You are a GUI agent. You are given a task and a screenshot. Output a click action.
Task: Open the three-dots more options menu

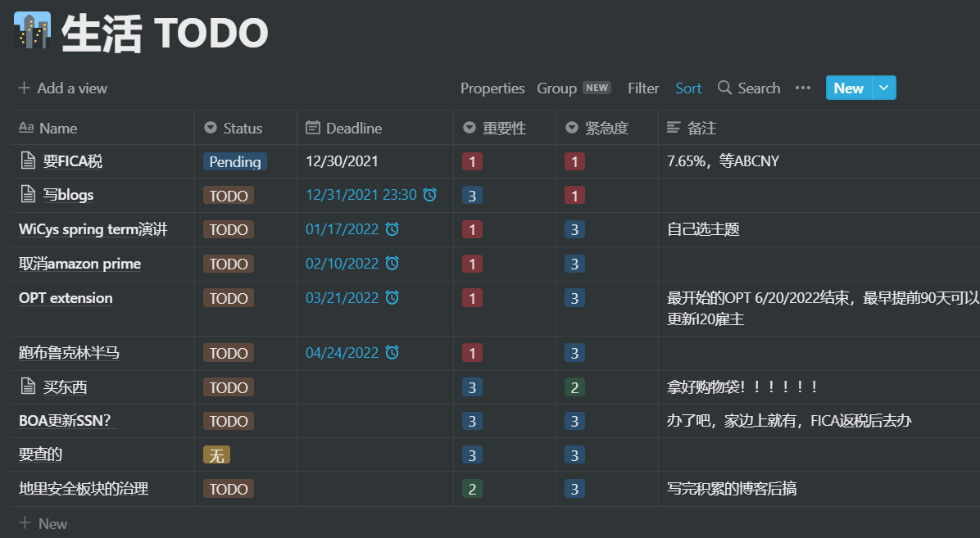pos(803,88)
